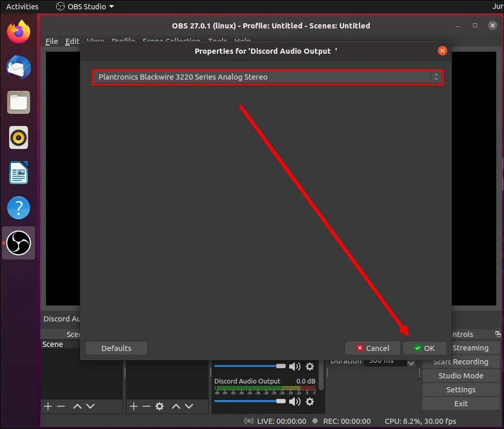
Task: Click the OBS Studio icon in the dock
Action: point(19,243)
